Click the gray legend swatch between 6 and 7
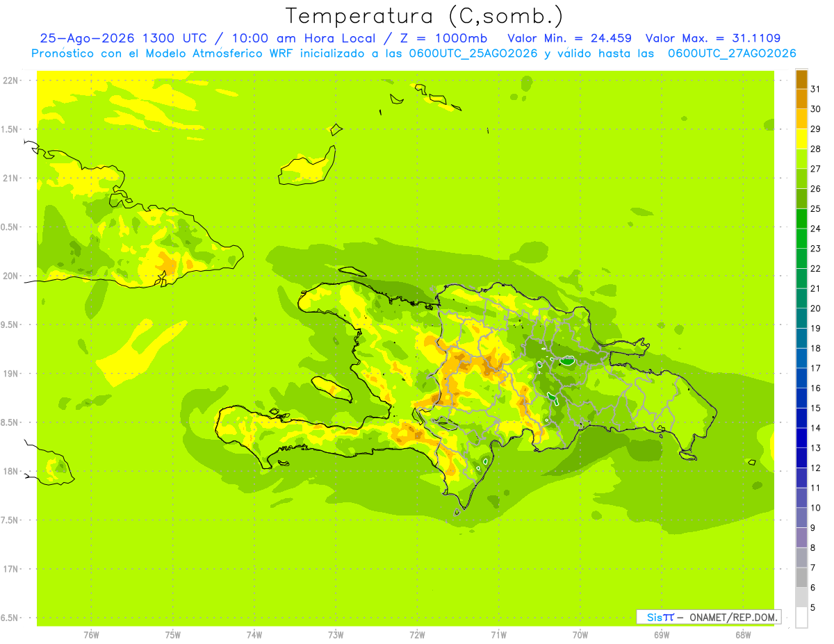Image resolution: width=834 pixels, height=644 pixels. pyautogui.click(x=801, y=577)
